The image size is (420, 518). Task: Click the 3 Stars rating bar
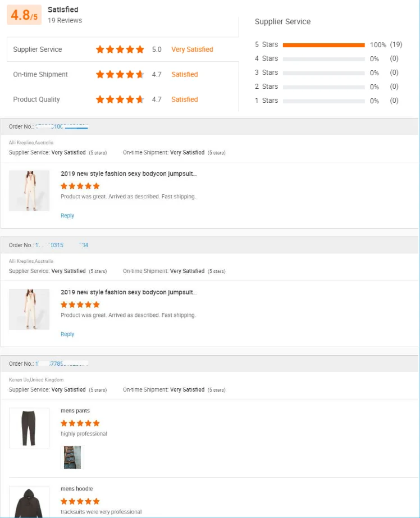pos(323,73)
